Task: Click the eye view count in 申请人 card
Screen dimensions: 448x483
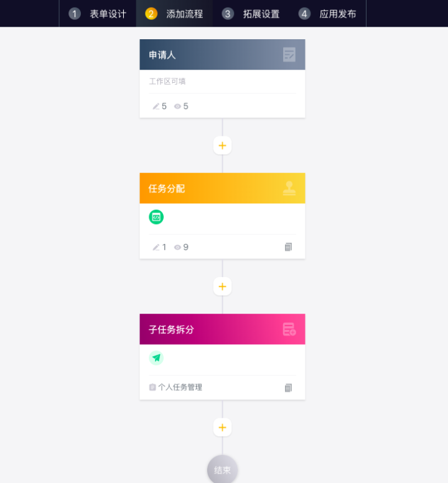Action: pyautogui.click(x=181, y=106)
